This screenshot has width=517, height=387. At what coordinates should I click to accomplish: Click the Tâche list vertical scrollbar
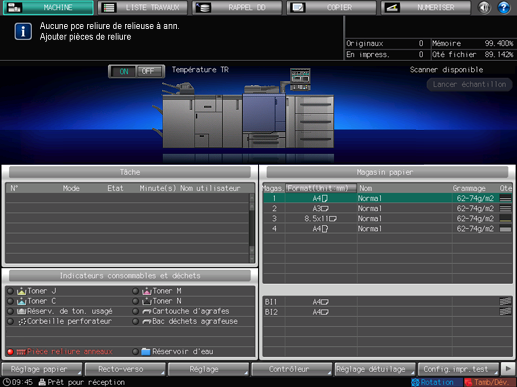tap(252, 228)
